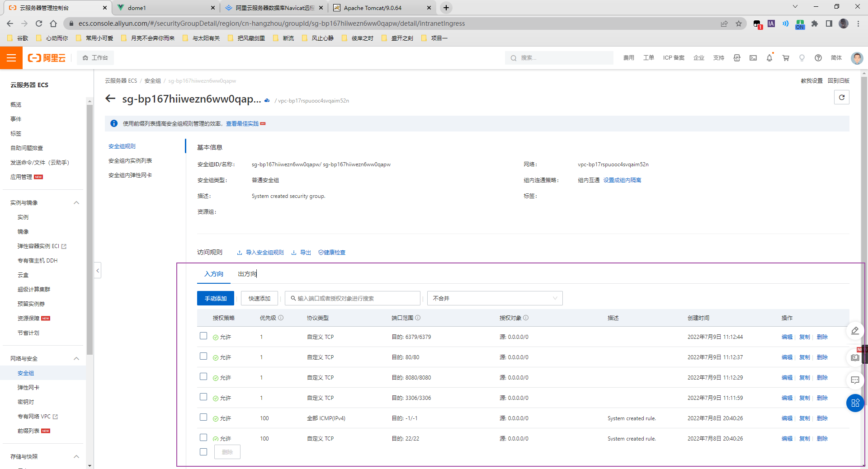The height and width of the screenshot is (469, 868).
Task: Click the 快速添加 button
Action: pyautogui.click(x=259, y=298)
